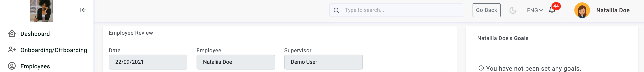
Task: Toggle dark mode with the moon icon
Action: pyautogui.click(x=513, y=10)
